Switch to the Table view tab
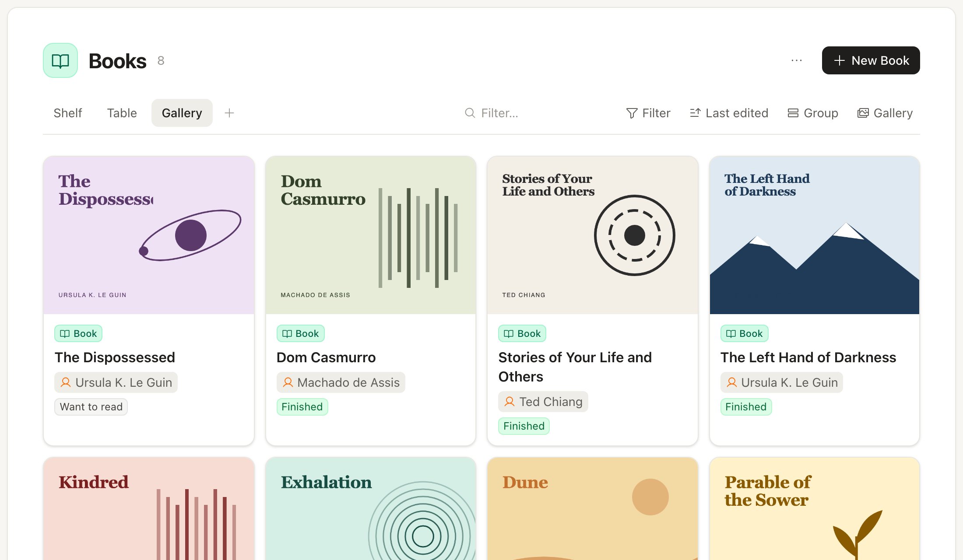Image resolution: width=963 pixels, height=560 pixels. (122, 113)
